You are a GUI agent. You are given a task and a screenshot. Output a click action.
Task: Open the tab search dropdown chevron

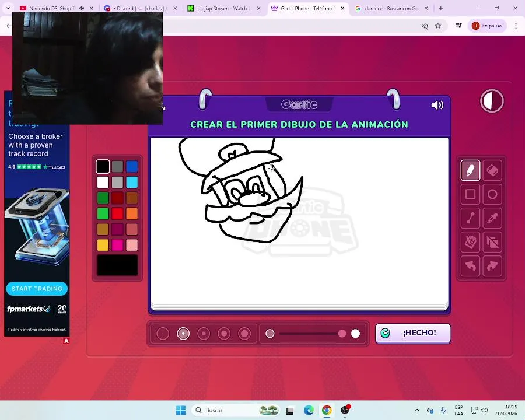(x=8, y=8)
